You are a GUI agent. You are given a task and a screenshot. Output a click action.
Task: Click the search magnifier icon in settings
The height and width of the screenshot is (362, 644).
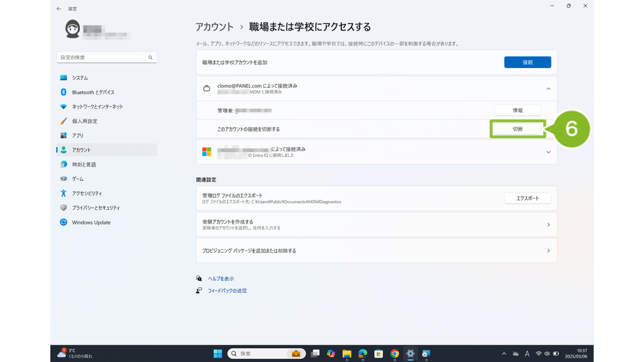150,57
